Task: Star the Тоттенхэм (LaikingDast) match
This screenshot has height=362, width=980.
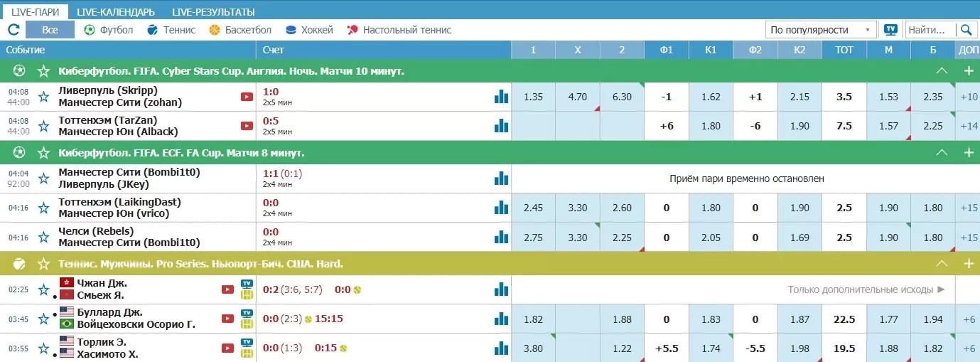Action: click(x=44, y=208)
